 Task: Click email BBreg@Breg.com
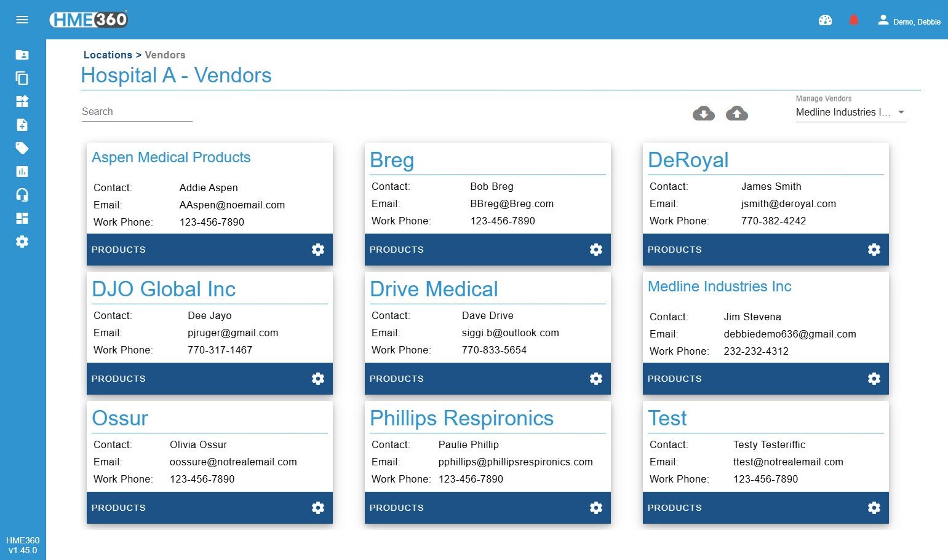coord(512,203)
